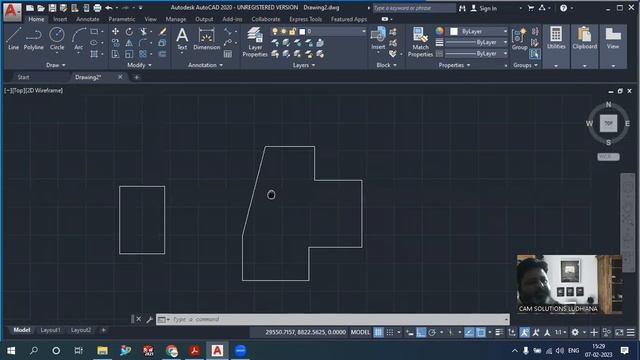Open the Insert block tool

coord(378,39)
